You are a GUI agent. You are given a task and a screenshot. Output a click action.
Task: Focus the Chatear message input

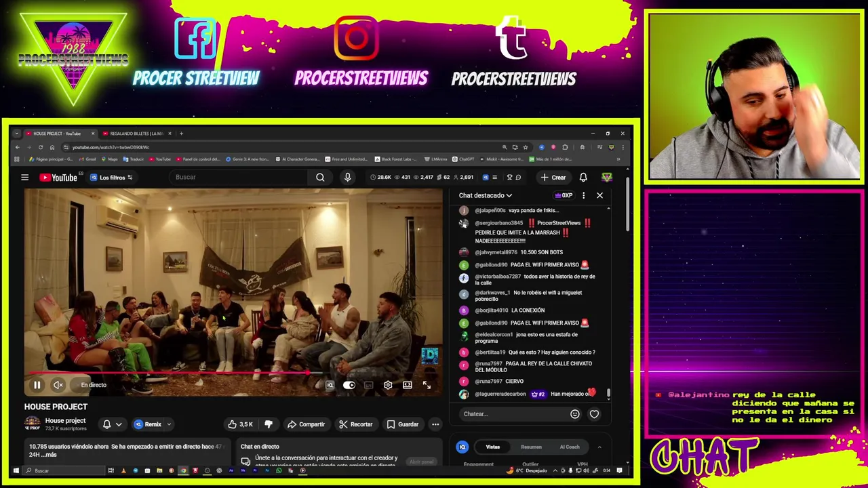click(515, 414)
